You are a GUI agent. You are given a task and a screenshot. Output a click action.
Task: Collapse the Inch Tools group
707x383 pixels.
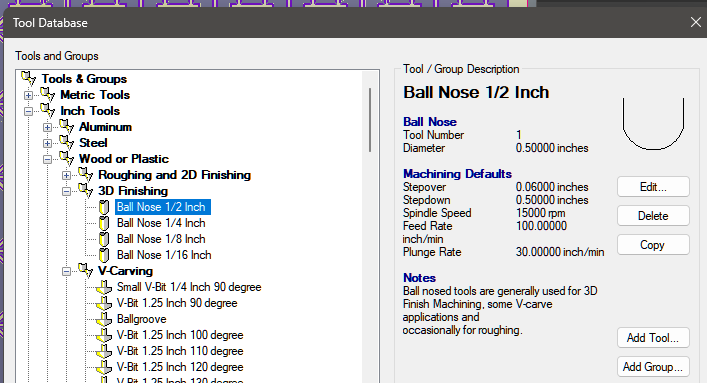[28, 111]
